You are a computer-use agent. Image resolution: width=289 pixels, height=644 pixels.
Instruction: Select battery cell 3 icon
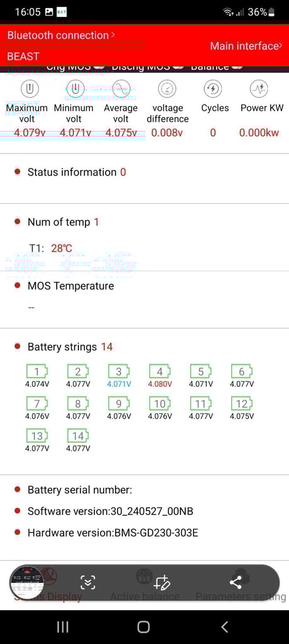[119, 372]
